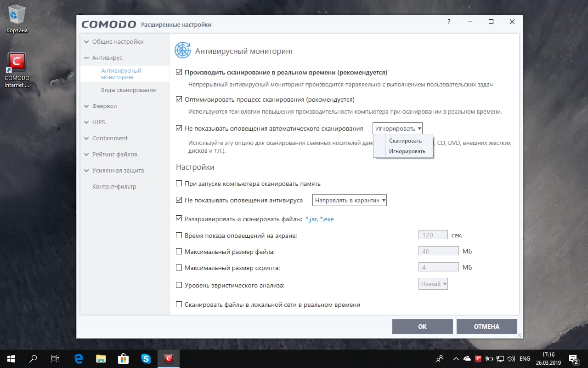Click the OK button
The image size is (588, 368).
423,327
